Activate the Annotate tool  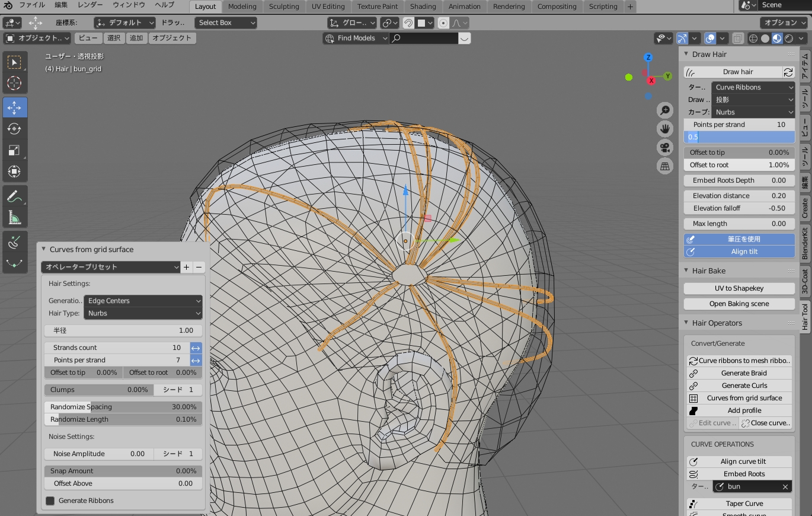point(14,196)
